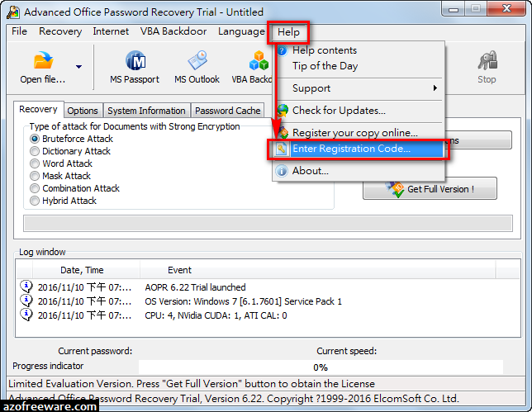The height and width of the screenshot is (412, 532).
Task: Choose Mask Attack radio button
Action: click(35, 176)
